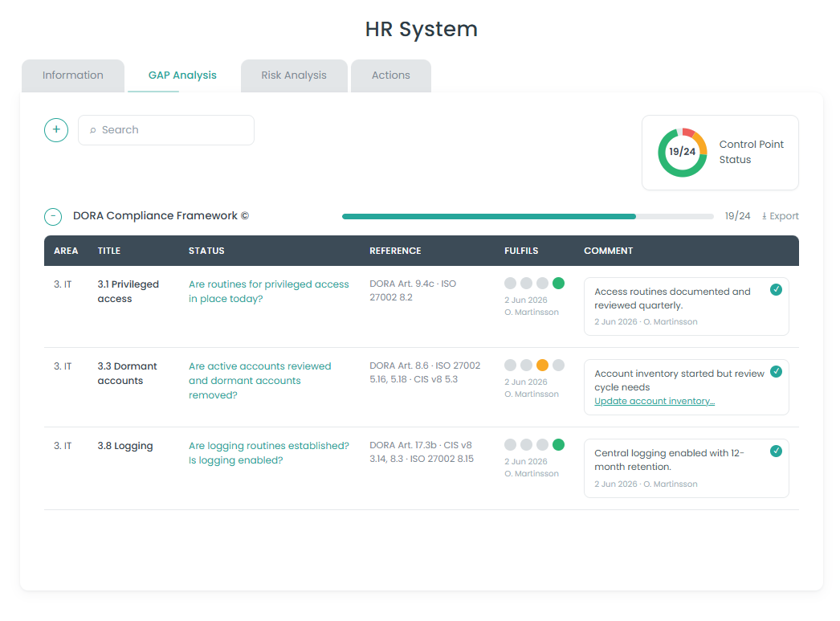Image resolution: width=840 pixels, height=621 pixels.
Task: Switch to the Risk Analysis tab
Action: [x=294, y=76]
